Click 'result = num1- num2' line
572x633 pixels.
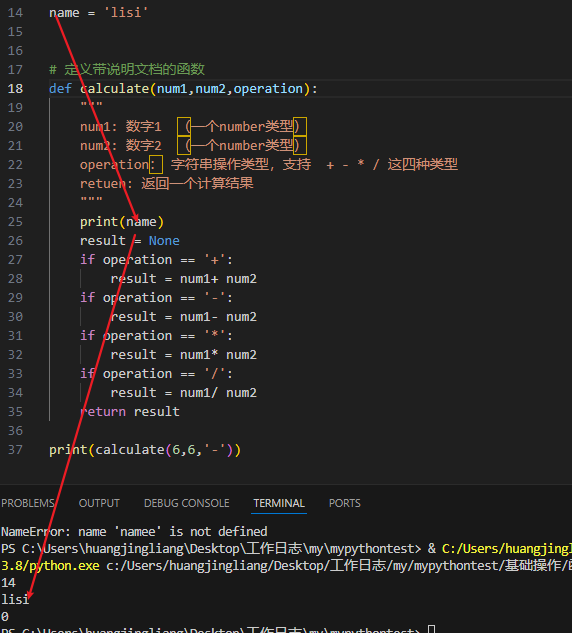(x=184, y=316)
